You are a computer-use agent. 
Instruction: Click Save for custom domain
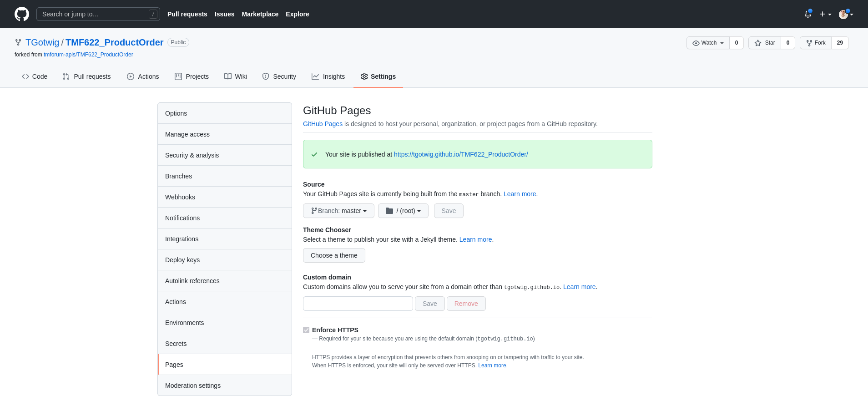click(x=429, y=304)
